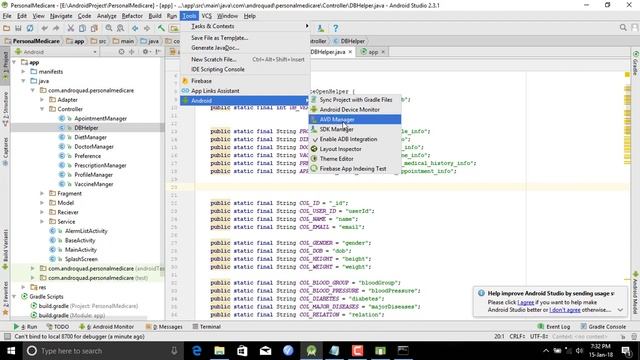The height and width of the screenshot is (360, 640).
Task: Open the Navigate menu
Action: click(x=61, y=16)
